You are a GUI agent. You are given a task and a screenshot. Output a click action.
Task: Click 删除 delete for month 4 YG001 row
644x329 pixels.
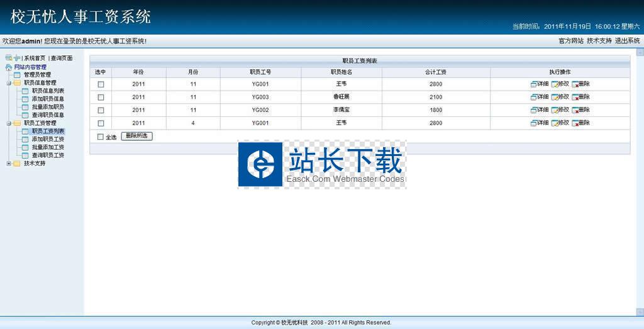tap(580, 123)
